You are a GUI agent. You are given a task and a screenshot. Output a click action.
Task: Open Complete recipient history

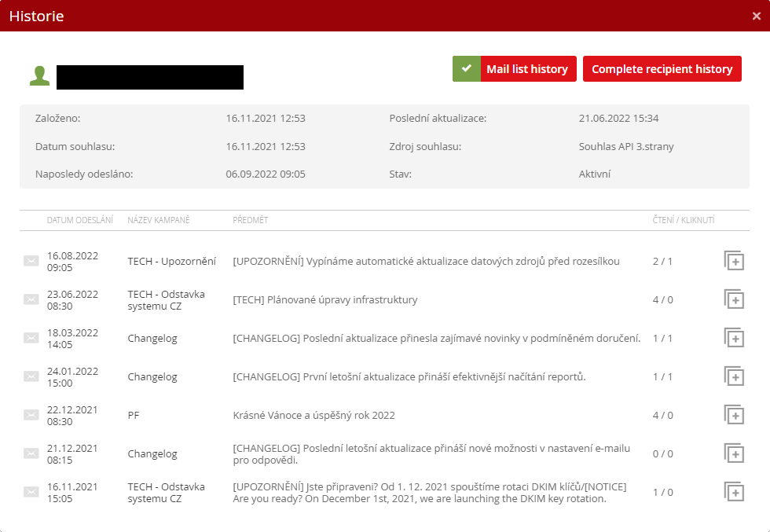662,69
